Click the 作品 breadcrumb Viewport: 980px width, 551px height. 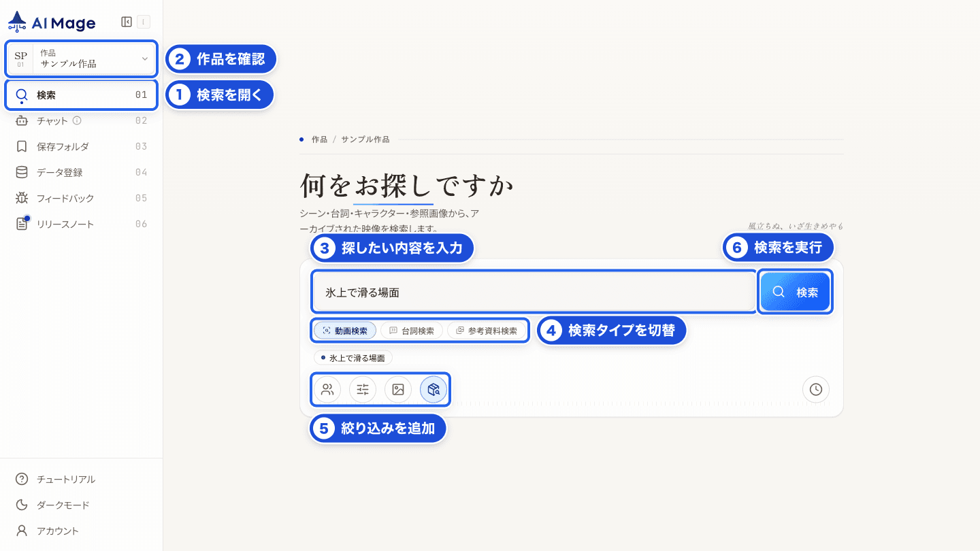click(319, 139)
